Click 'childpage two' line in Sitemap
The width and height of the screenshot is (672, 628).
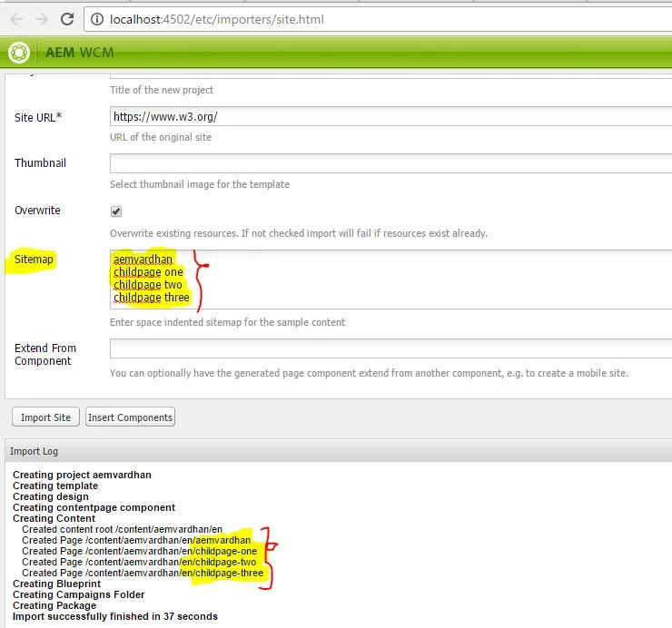coord(148,284)
